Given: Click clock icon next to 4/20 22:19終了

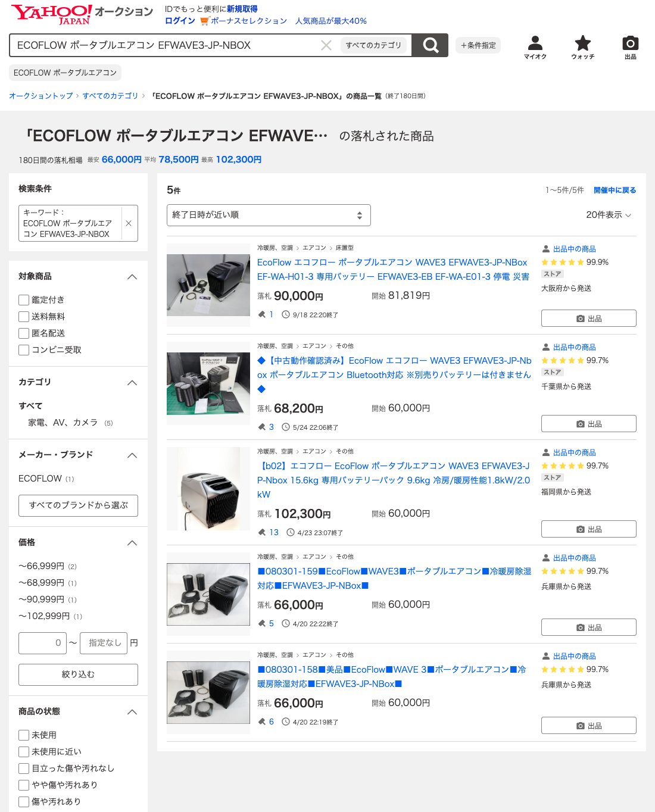Looking at the screenshot, I should [x=286, y=722].
